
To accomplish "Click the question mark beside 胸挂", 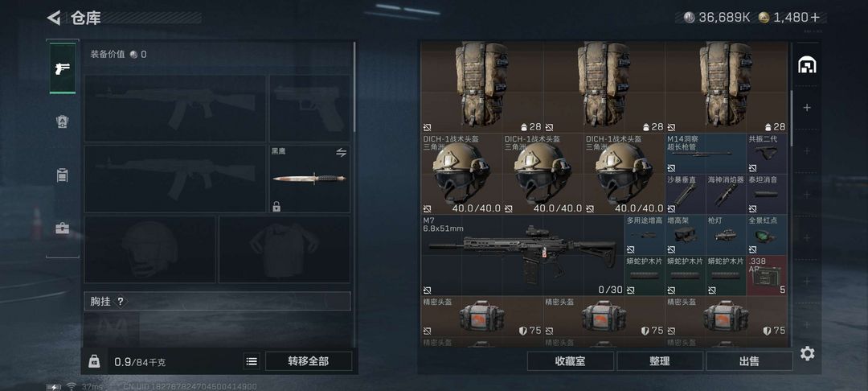I will pyautogui.click(x=121, y=301).
